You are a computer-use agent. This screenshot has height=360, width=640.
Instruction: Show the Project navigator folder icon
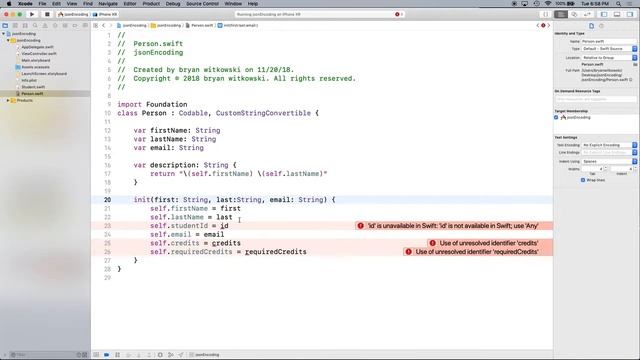5,25
